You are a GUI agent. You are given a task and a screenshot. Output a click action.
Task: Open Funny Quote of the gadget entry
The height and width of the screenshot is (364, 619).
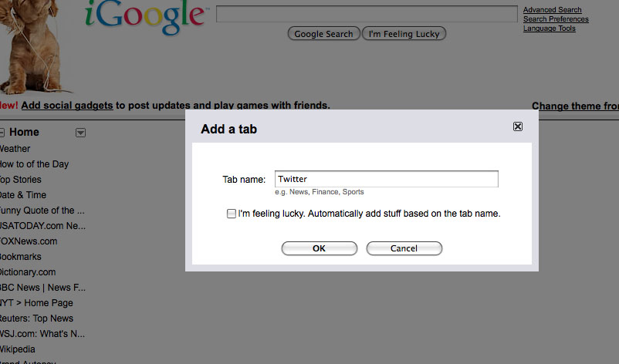42,211
